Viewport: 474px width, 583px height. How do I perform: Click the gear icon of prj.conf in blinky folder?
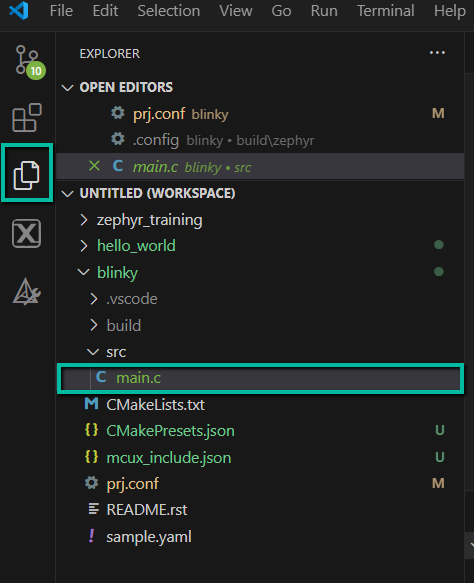(x=91, y=483)
